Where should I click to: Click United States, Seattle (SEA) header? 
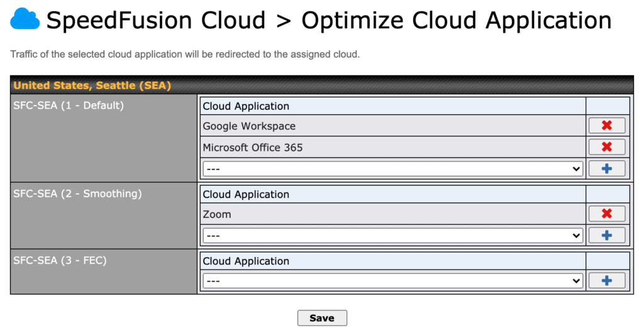(x=92, y=85)
